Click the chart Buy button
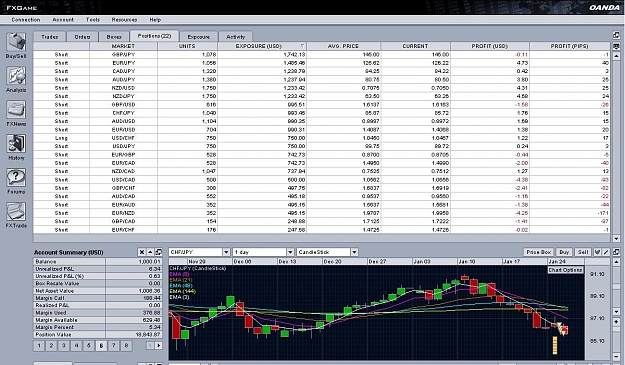The height and width of the screenshot is (365, 625). [x=564, y=252]
